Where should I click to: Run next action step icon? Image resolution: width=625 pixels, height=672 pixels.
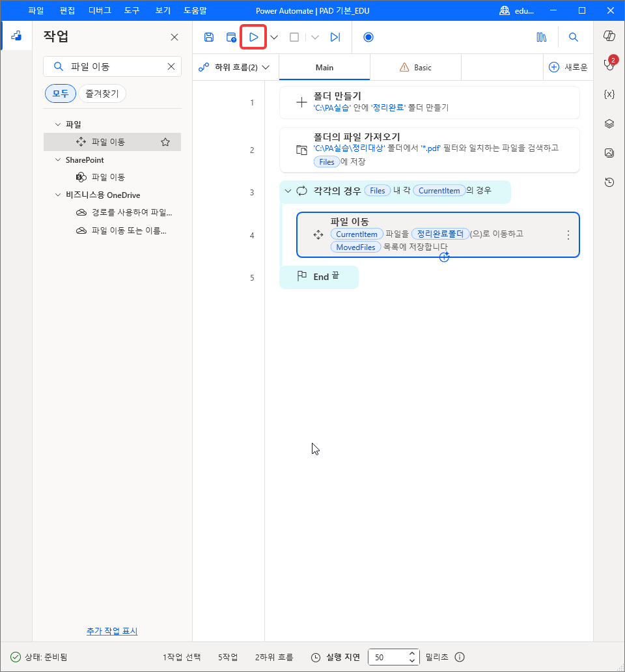[335, 37]
